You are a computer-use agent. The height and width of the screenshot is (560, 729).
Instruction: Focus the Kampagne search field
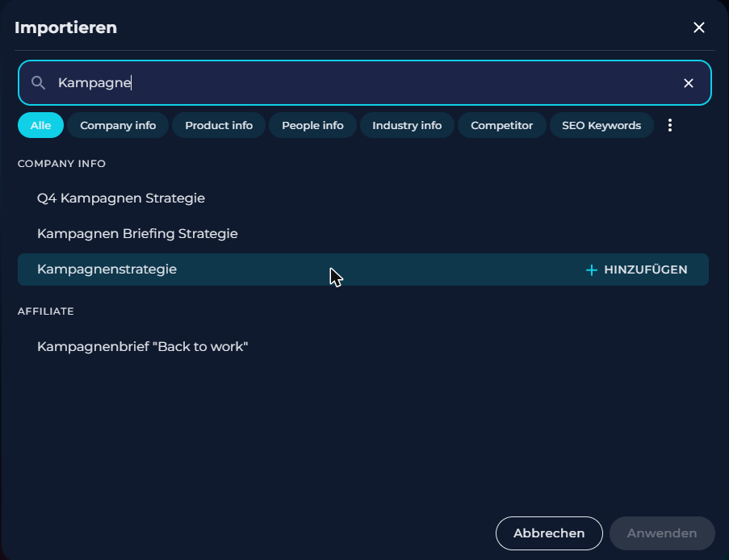point(365,83)
